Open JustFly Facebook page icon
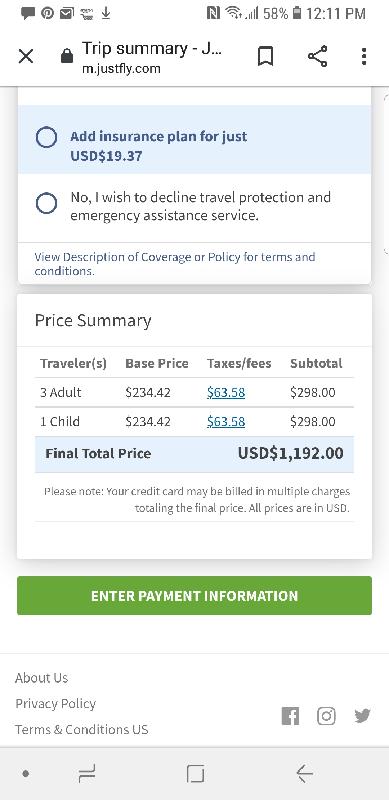The image size is (389, 800). (290, 716)
